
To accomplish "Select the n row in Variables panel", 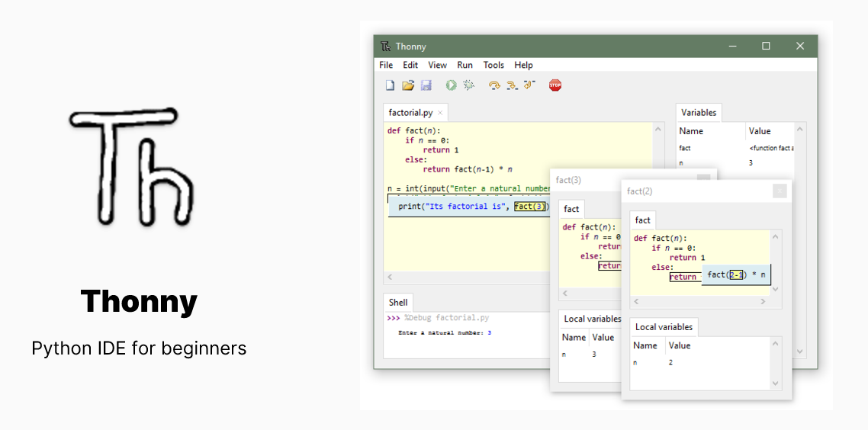I will coord(736,162).
